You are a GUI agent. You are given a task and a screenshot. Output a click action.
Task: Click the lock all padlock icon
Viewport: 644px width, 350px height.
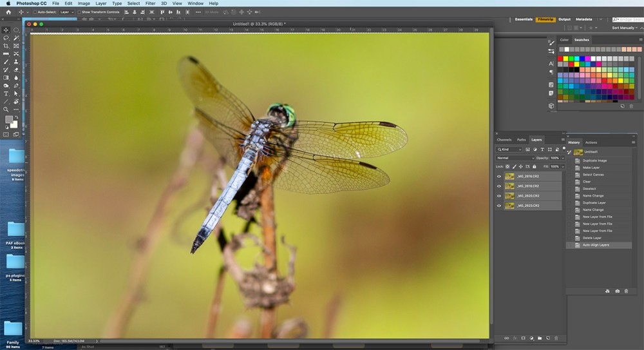535,166
